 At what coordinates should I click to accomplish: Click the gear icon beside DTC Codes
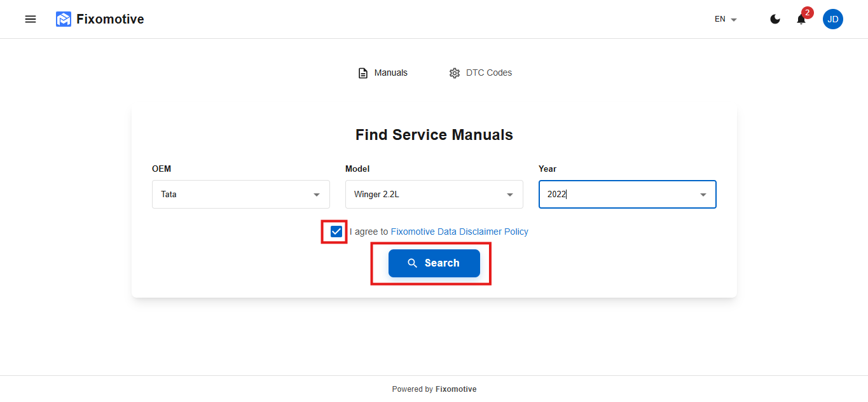pos(454,73)
